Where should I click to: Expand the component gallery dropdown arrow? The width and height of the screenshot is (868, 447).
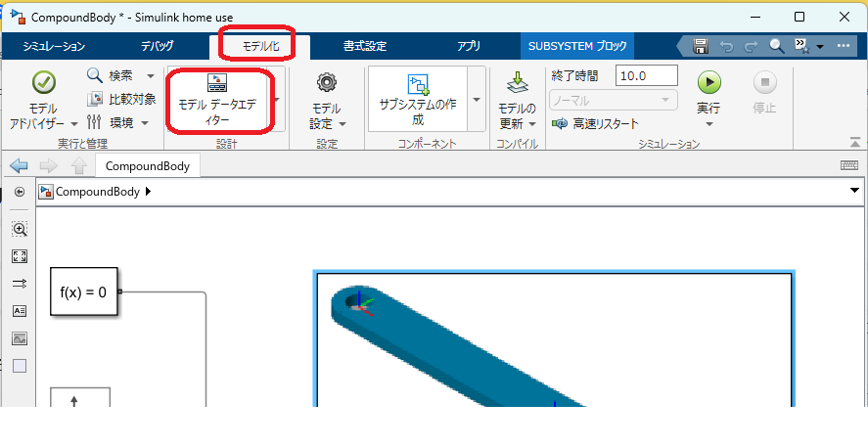tap(476, 100)
